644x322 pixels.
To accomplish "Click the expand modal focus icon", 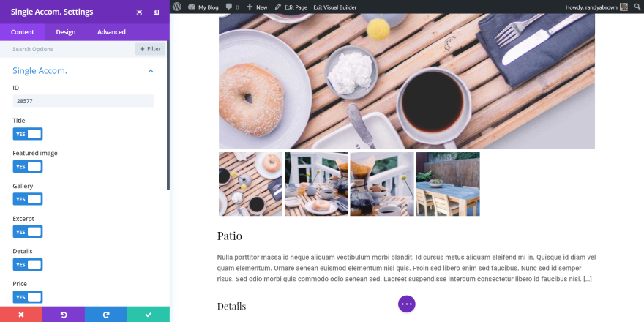I will tap(139, 12).
